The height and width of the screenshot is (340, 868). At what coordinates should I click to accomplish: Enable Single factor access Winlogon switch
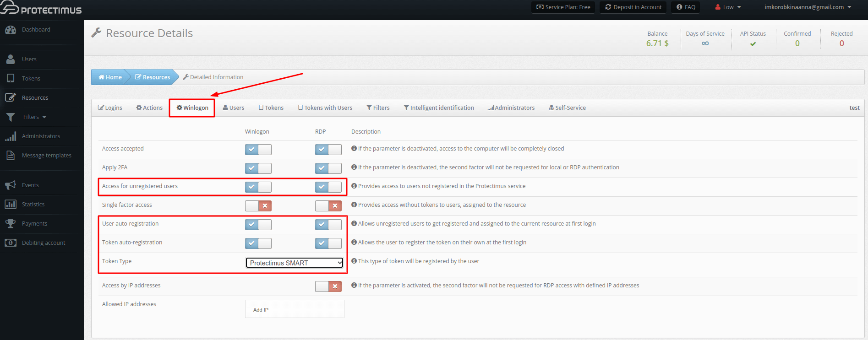coord(258,206)
